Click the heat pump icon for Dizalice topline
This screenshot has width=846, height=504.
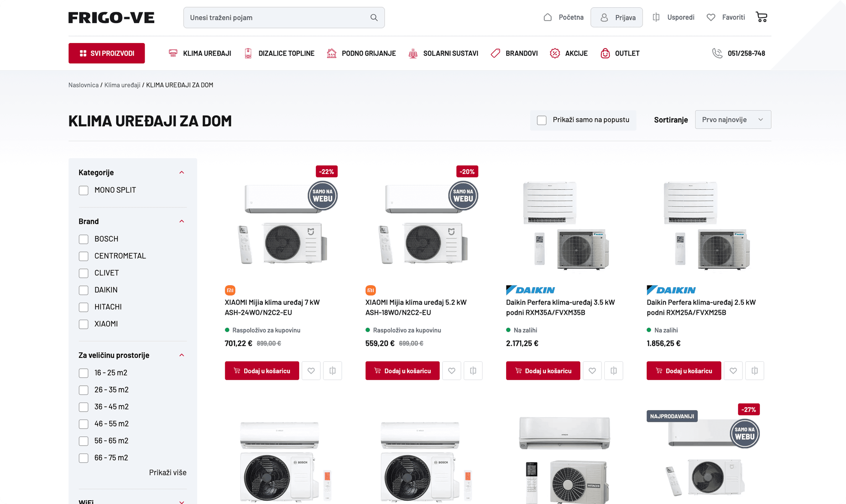(x=248, y=53)
